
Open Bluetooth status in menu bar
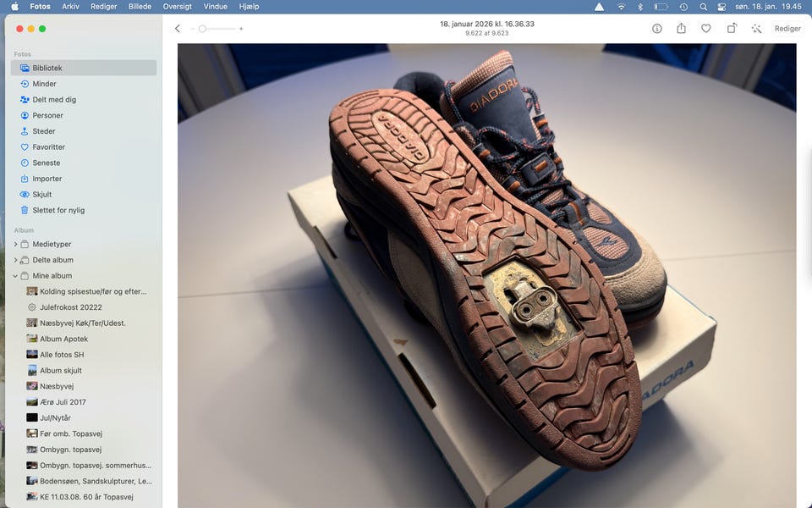[x=640, y=7]
